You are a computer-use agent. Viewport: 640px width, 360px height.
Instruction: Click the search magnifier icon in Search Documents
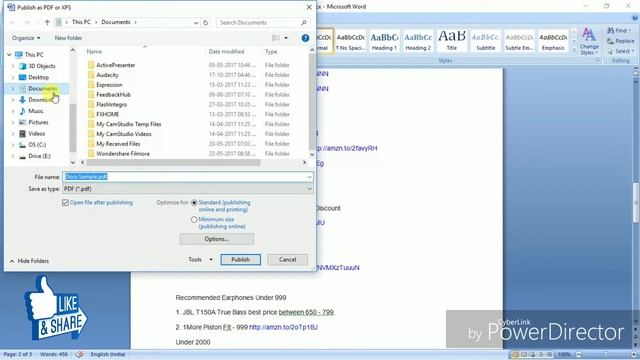[x=304, y=22]
